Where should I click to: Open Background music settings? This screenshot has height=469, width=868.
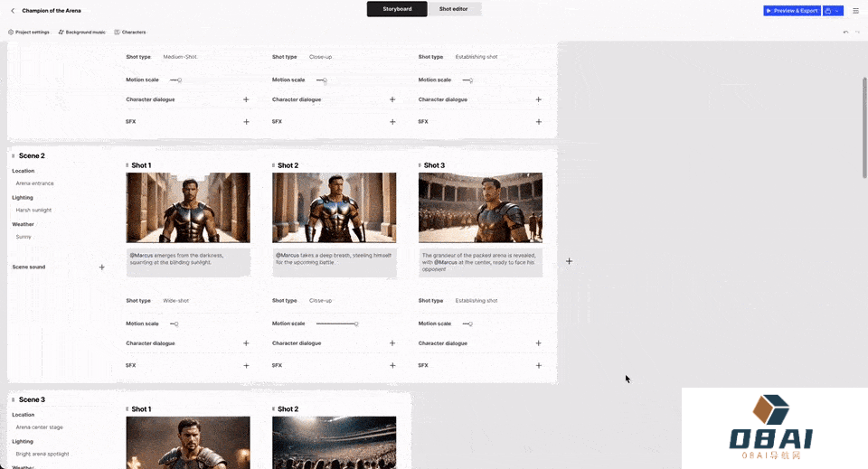pos(81,32)
